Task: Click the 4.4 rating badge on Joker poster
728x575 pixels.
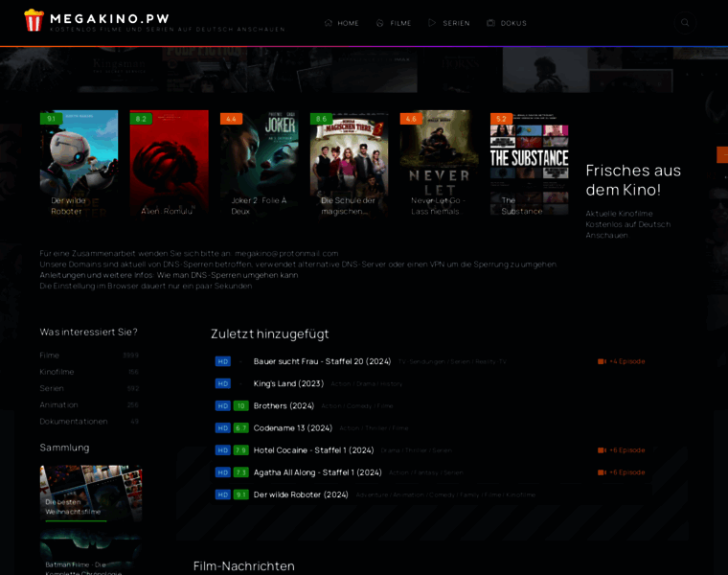Action: click(x=231, y=119)
